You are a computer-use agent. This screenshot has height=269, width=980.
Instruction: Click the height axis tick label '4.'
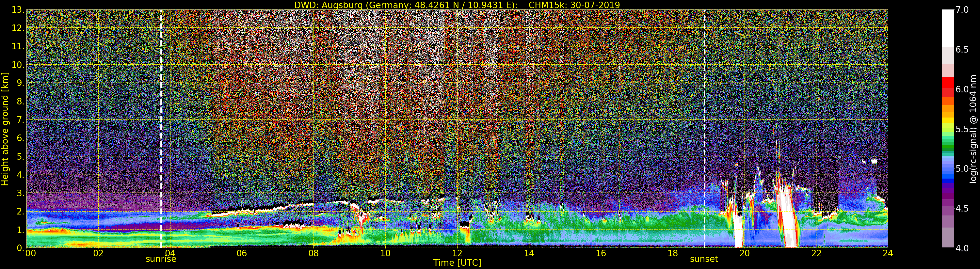pos(20,175)
